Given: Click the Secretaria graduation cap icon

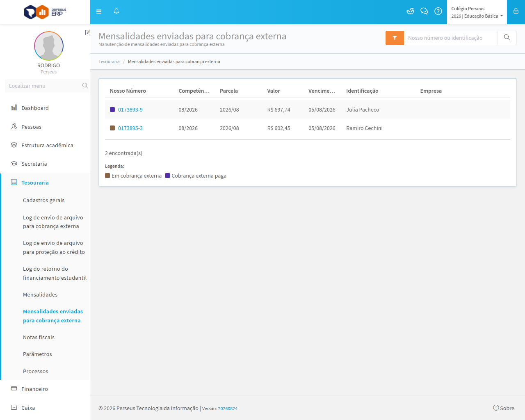Looking at the screenshot, I should click(14, 164).
